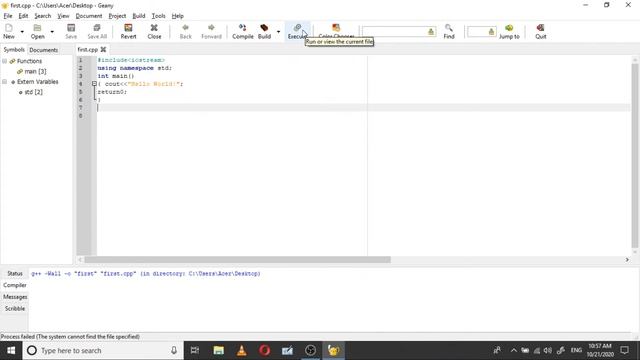The height and width of the screenshot is (360, 640).
Task: Click the g++ command line in Status
Action: click(146, 273)
